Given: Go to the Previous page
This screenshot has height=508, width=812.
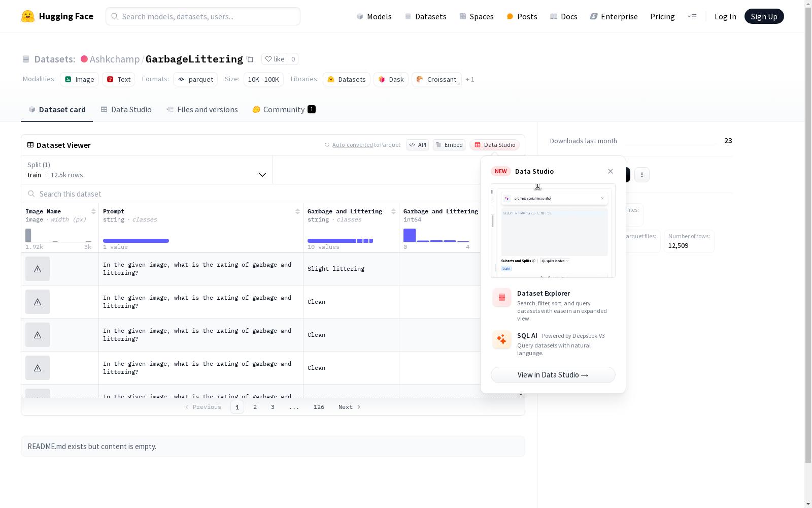Looking at the screenshot, I should point(203,407).
